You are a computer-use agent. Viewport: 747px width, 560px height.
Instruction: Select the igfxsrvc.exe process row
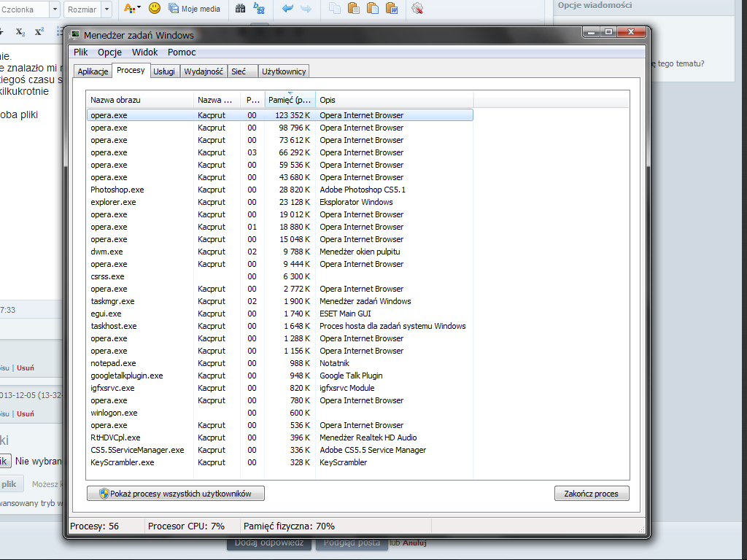(x=280, y=388)
